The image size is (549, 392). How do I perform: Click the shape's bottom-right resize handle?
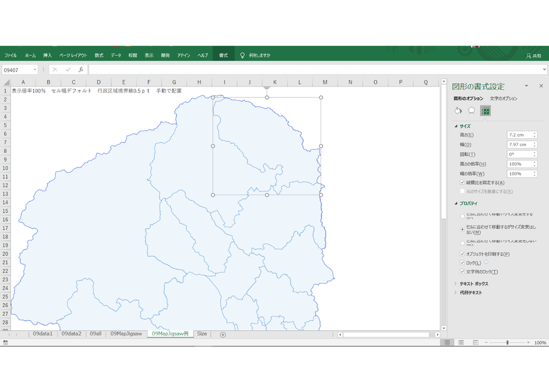[x=321, y=195]
